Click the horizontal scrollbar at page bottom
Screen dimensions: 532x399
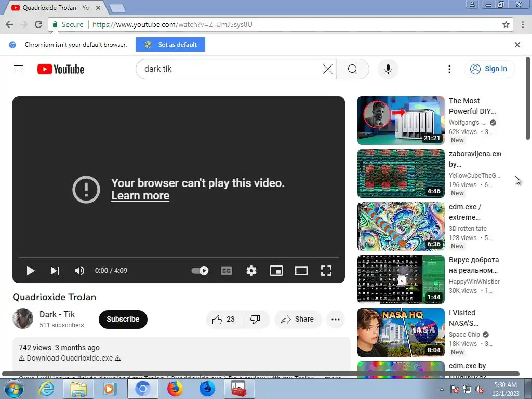[261, 374]
